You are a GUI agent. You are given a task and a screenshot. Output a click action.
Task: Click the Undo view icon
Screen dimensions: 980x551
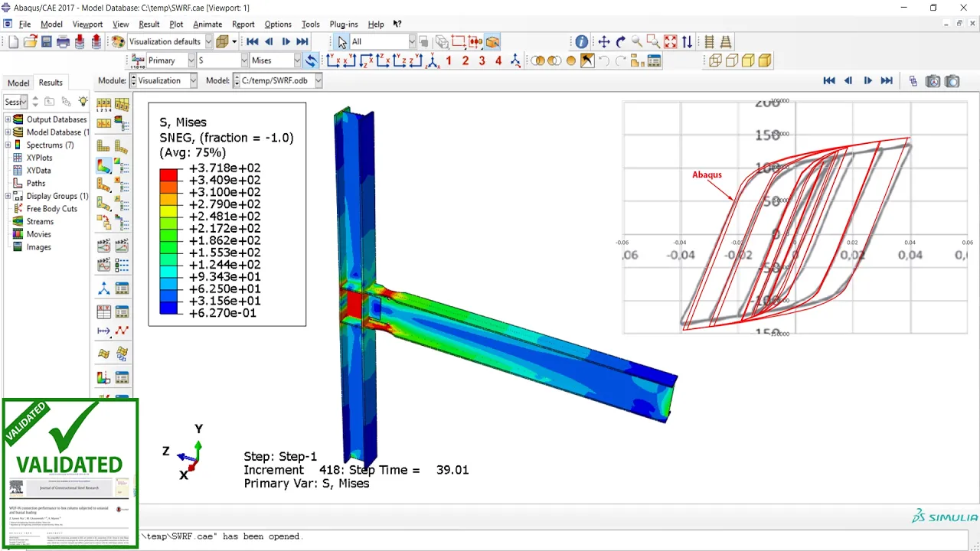click(x=605, y=60)
